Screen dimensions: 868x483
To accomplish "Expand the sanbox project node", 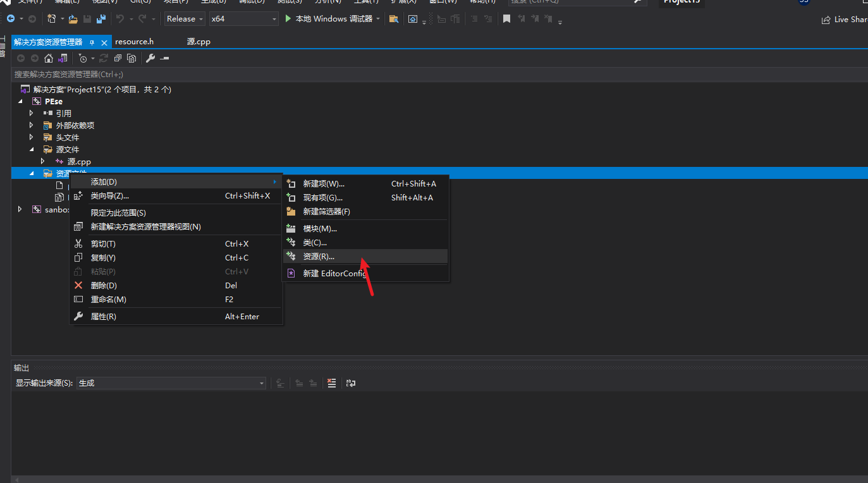I will click(x=20, y=209).
